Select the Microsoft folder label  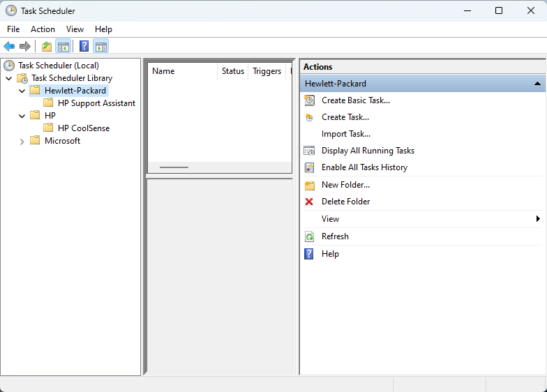63,141
